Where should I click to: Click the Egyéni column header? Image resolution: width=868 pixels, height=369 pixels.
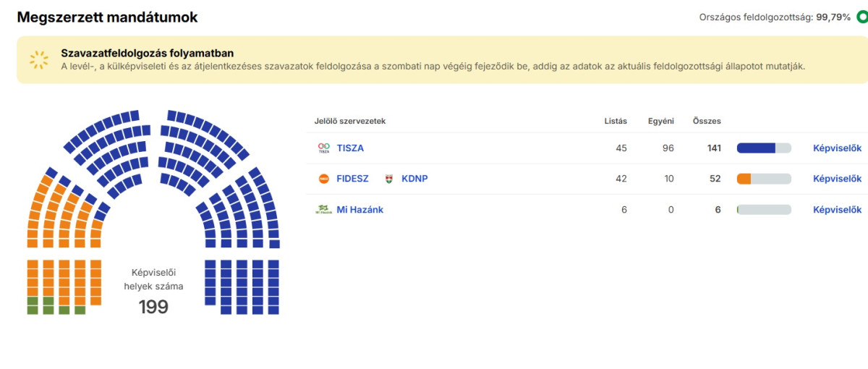pyautogui.click(x=661, y=121)
